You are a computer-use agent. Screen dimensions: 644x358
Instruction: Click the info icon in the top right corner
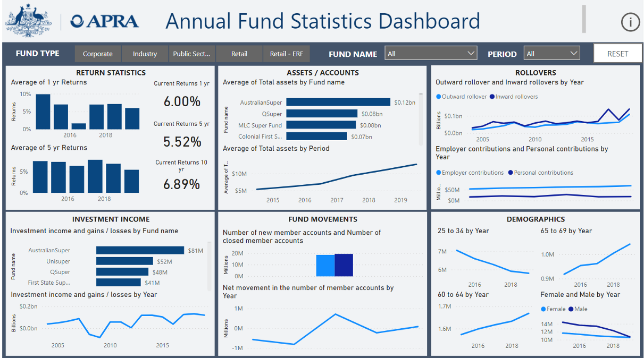tap(630, 22)
